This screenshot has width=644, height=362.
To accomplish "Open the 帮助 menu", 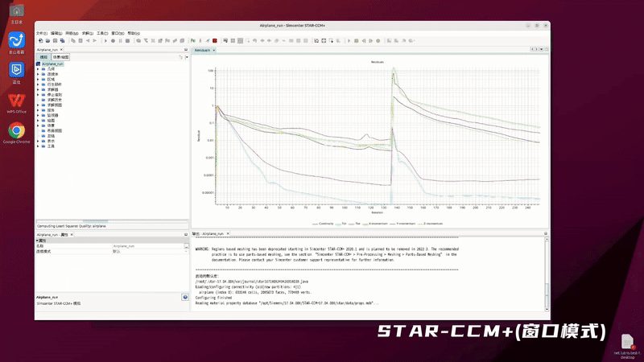I will coord(134,33).
